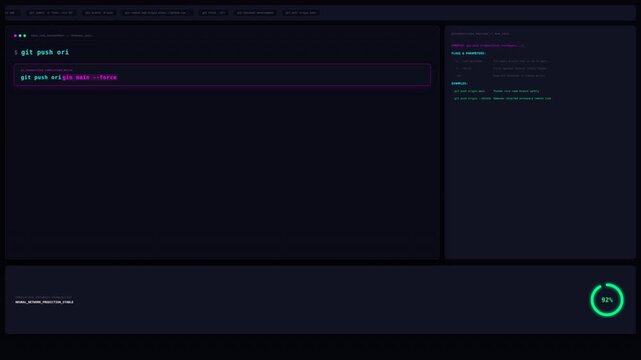
Task: Select the 'git fetch' history chip
Action: 214,13
